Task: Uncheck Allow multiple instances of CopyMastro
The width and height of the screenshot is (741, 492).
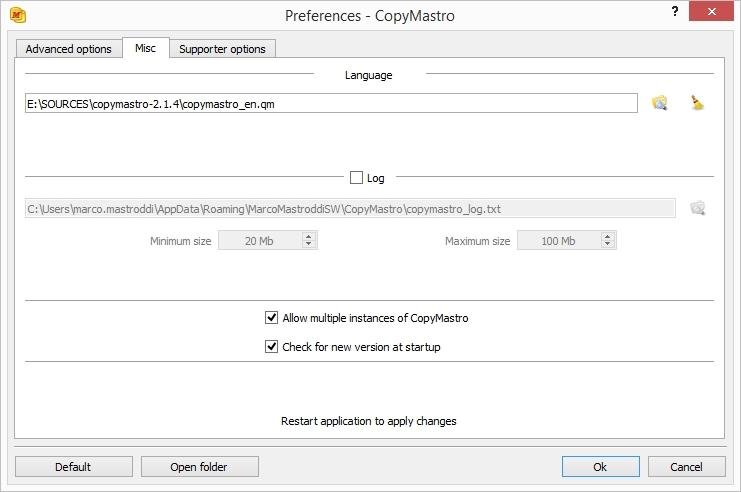Action: pyautogui.click(x=271, y=318)
